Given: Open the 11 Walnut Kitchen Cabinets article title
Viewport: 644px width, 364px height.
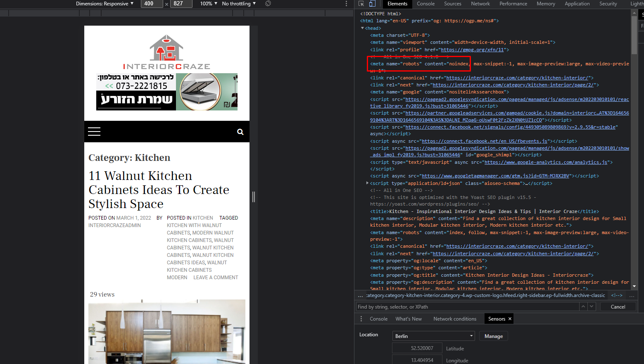Looking at the screenshot, I should coord(159,190).
